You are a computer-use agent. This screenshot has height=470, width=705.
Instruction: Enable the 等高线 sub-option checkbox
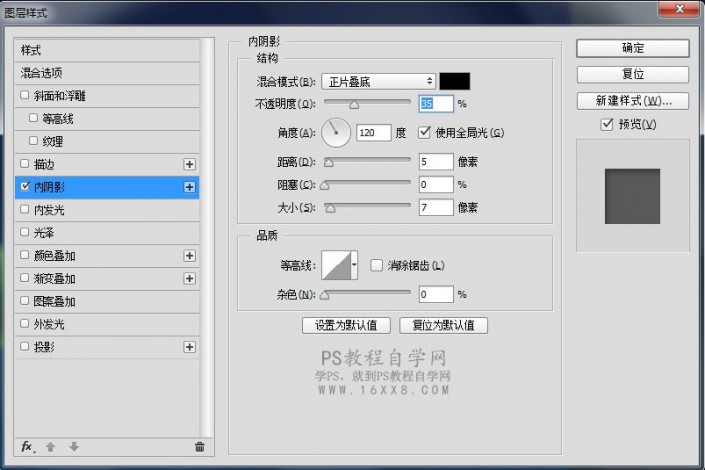point(33,118)
